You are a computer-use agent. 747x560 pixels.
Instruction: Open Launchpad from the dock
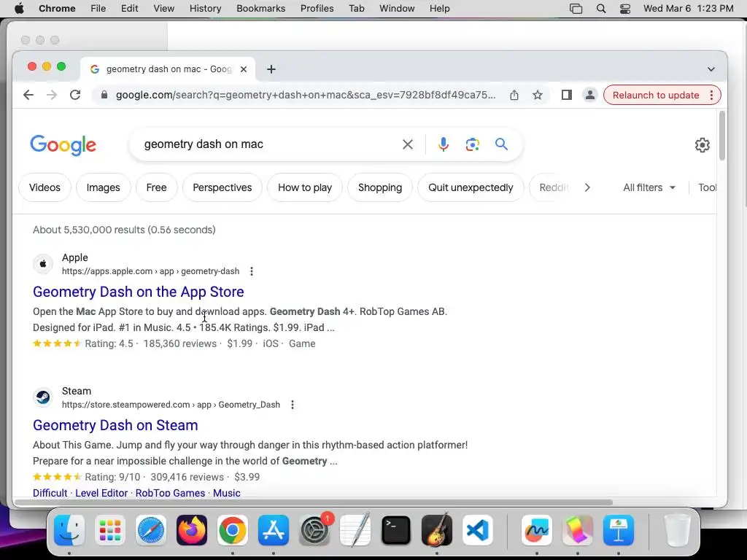pyautogui.click(x=110, y=530)
